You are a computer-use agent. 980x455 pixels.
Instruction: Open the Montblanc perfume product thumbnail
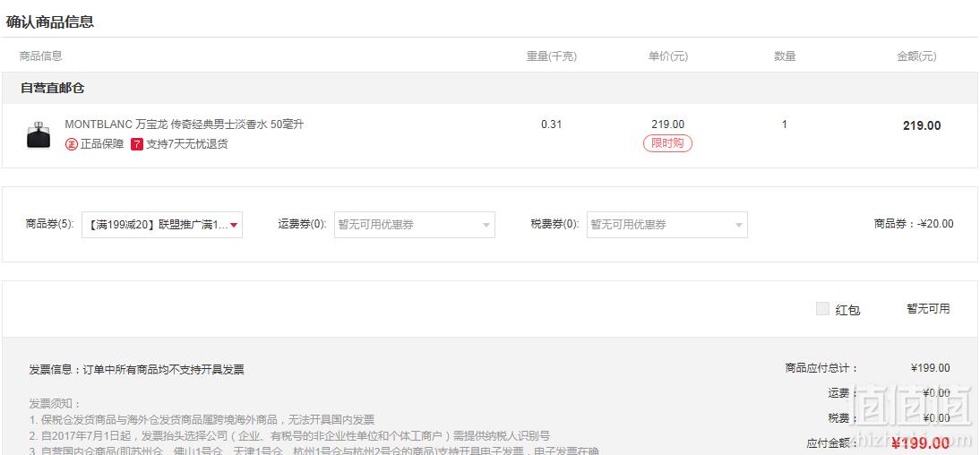click(x=39, y=135)
